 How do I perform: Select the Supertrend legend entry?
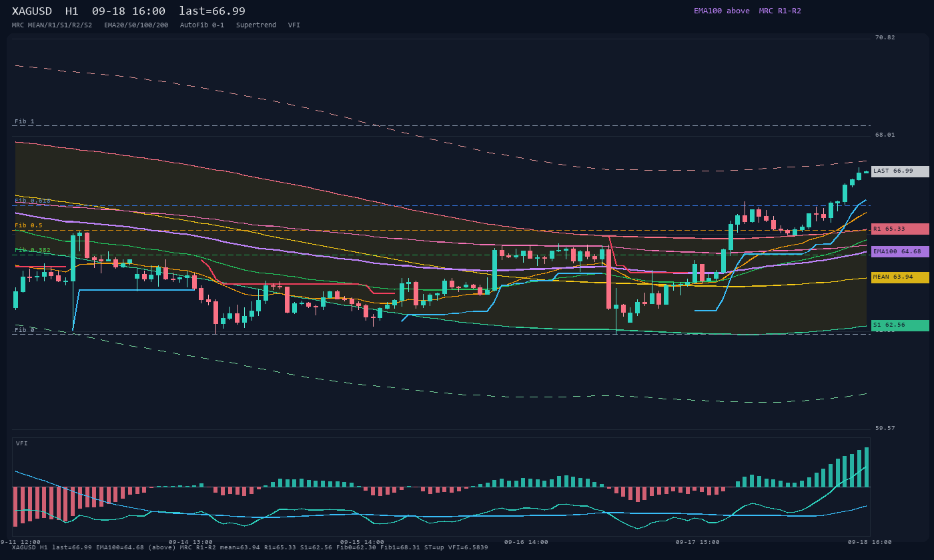(256, 25)
